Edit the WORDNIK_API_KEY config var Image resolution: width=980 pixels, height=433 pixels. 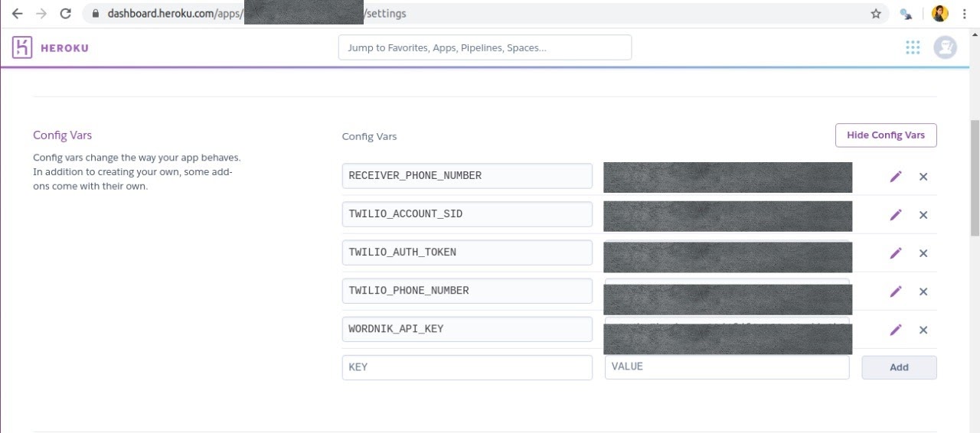click(896, 330)
